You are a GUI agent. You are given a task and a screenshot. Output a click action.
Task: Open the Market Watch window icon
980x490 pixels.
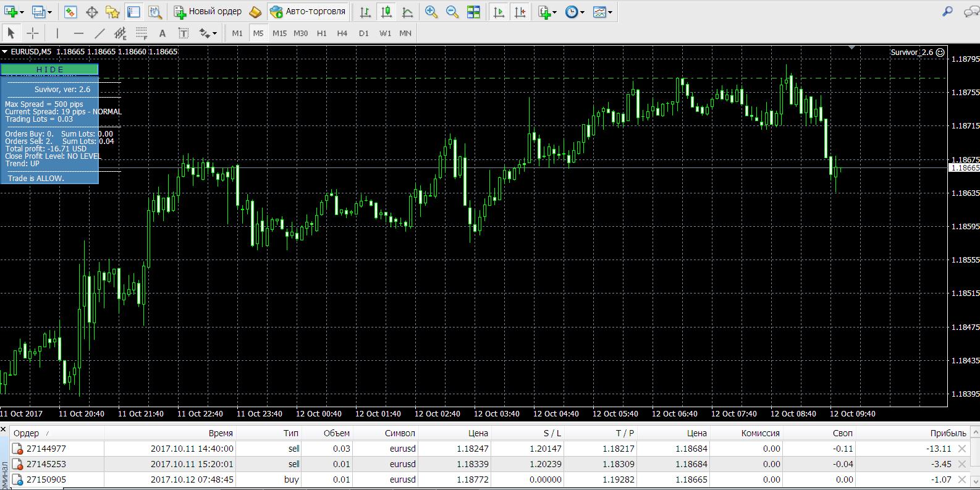click(x=70, y=11)
